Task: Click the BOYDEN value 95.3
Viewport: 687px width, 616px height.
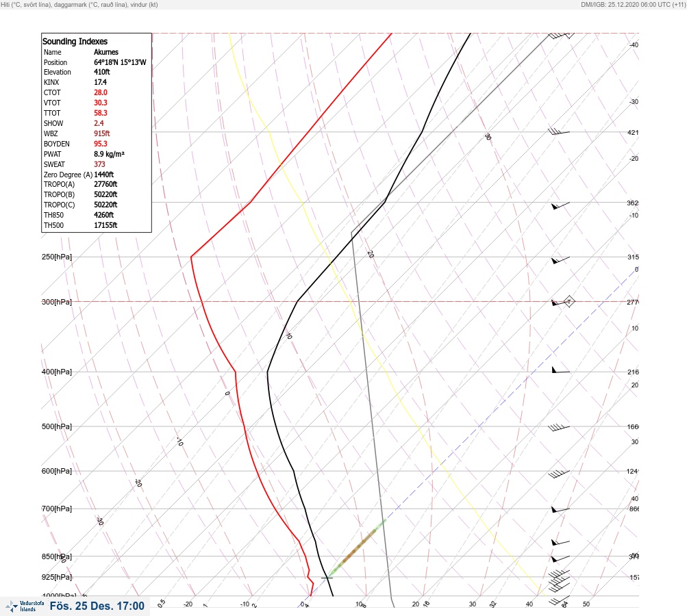Action: (100, 144)
